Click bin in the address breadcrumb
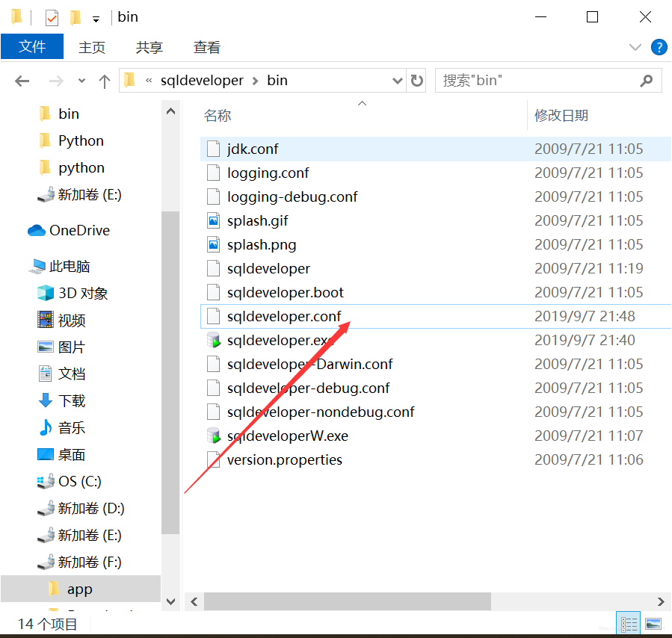This screenshot has width=672, height=638. coord(277,81)
